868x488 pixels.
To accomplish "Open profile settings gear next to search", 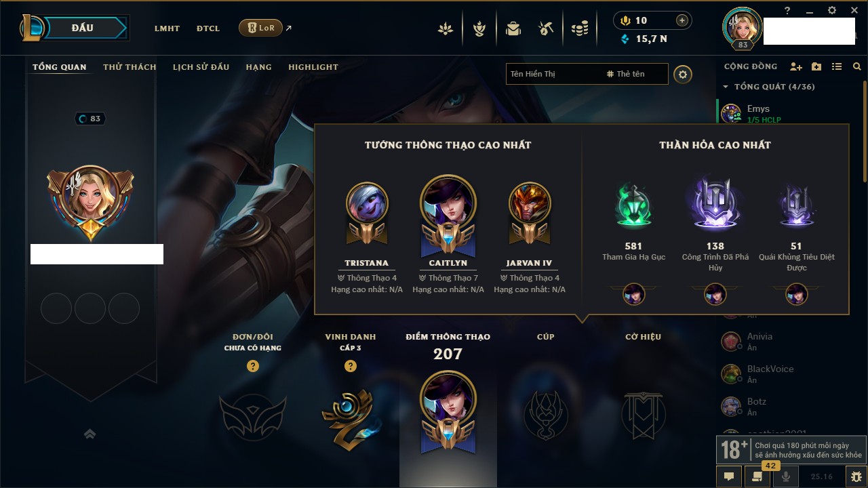I will [683, 74].
